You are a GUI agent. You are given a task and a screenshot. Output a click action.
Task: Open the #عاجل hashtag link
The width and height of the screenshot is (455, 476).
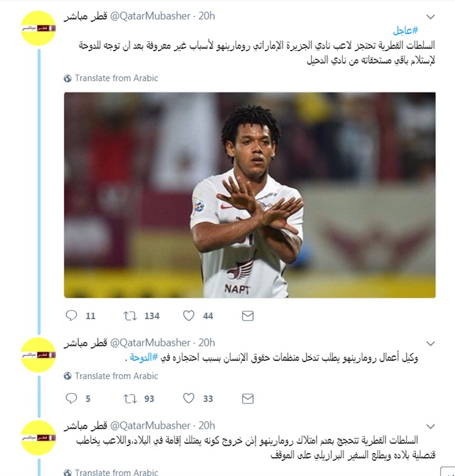click(x=406, y=30)
